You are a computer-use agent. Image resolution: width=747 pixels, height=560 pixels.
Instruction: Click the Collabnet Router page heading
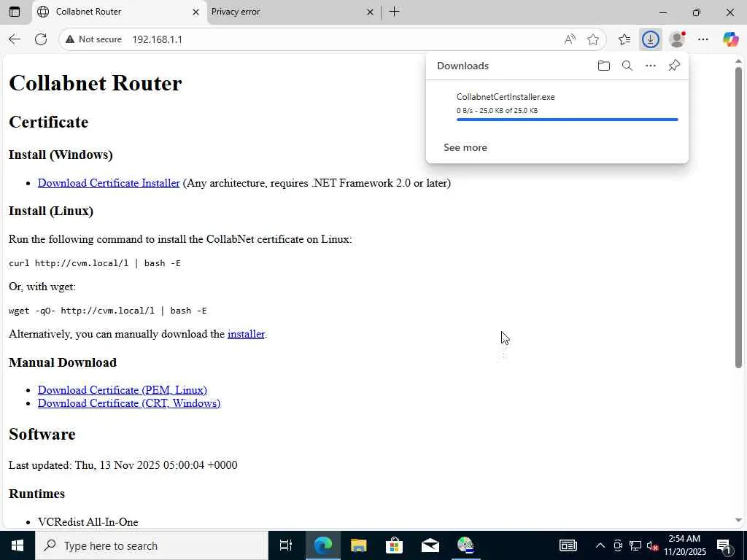click(x=96, y=83)
